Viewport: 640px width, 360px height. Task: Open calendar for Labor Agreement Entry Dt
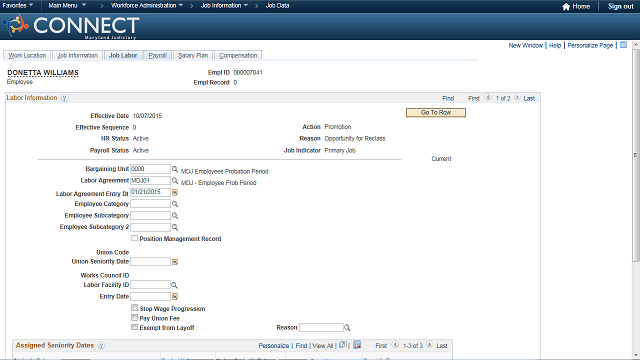175,192
